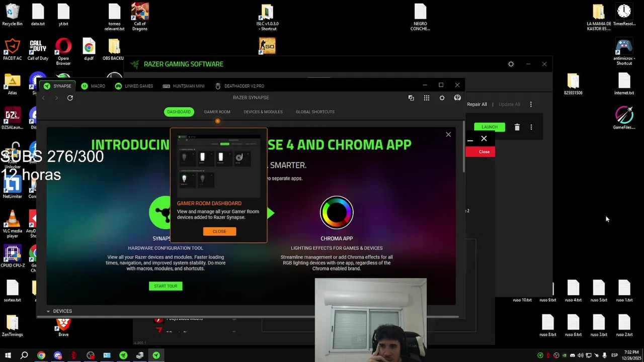Image resolution: width=644 pixels, height=362 pixels.
Task: Select the Opera Browser desktop icon
Action: pyautogui.click(x=63, y=52)
